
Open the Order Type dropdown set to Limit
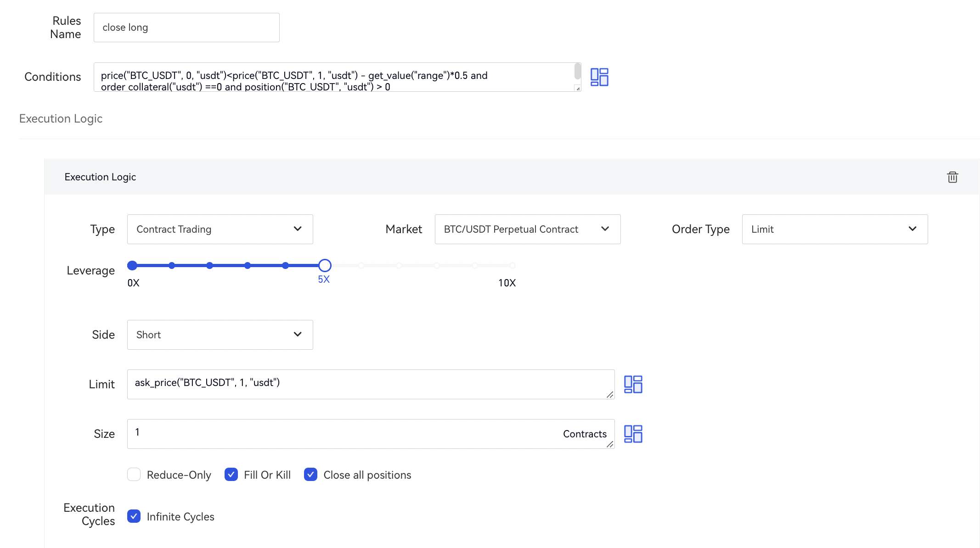pyautogui.click(x=834, y=229)
